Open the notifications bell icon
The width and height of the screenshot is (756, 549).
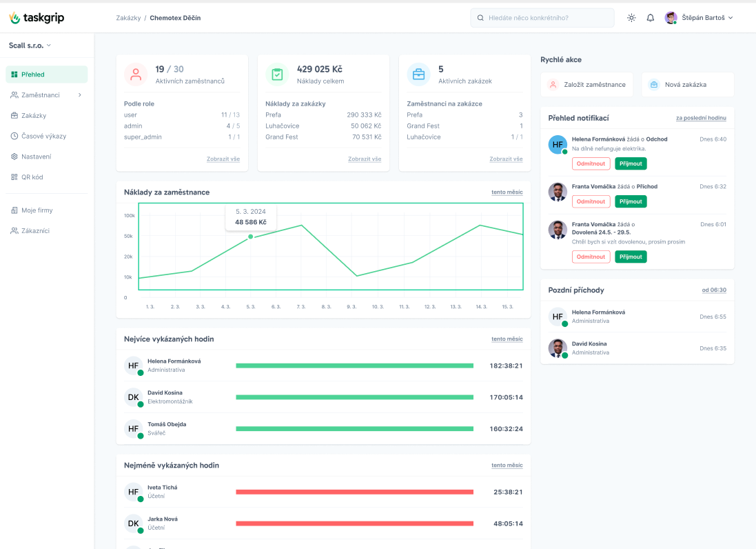pyautogui.click(x=651, y=18)
